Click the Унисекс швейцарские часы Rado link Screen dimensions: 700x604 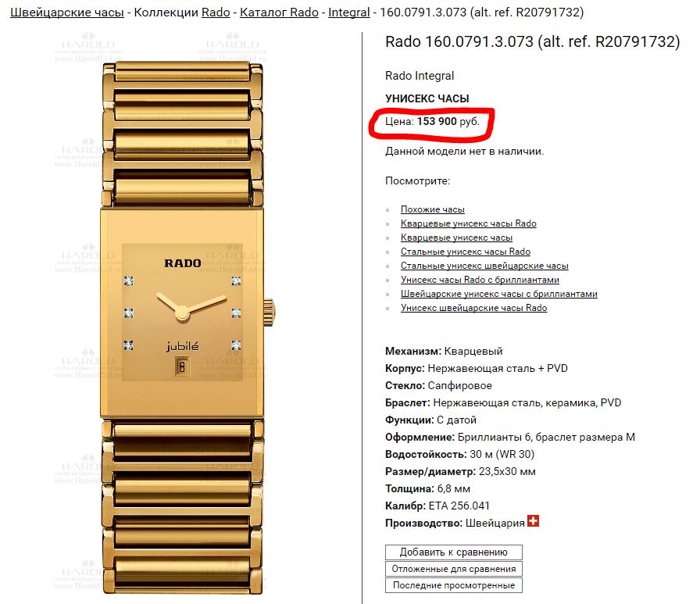click(473, 308)
